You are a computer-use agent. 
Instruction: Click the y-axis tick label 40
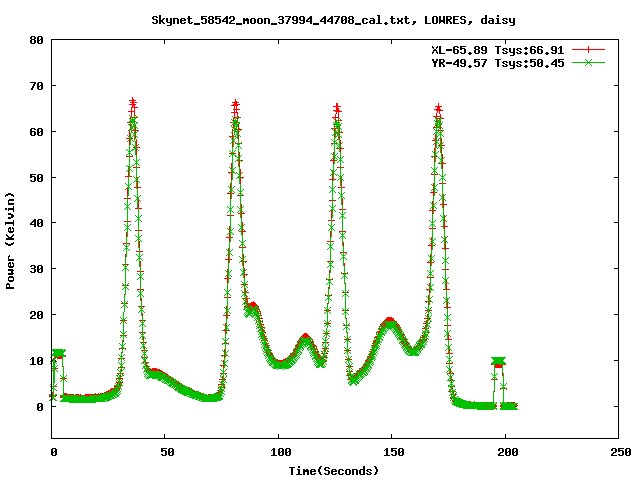(37, 223)
